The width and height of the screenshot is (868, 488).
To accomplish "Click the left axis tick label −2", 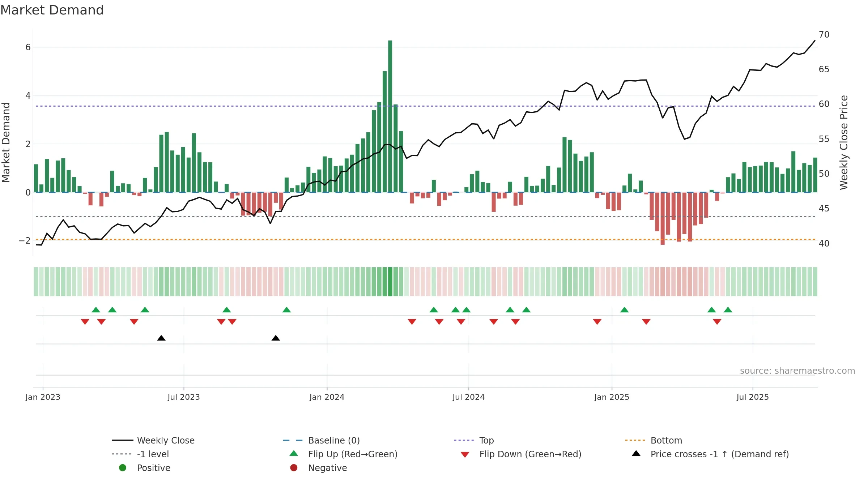I will [x=25, y=240].
